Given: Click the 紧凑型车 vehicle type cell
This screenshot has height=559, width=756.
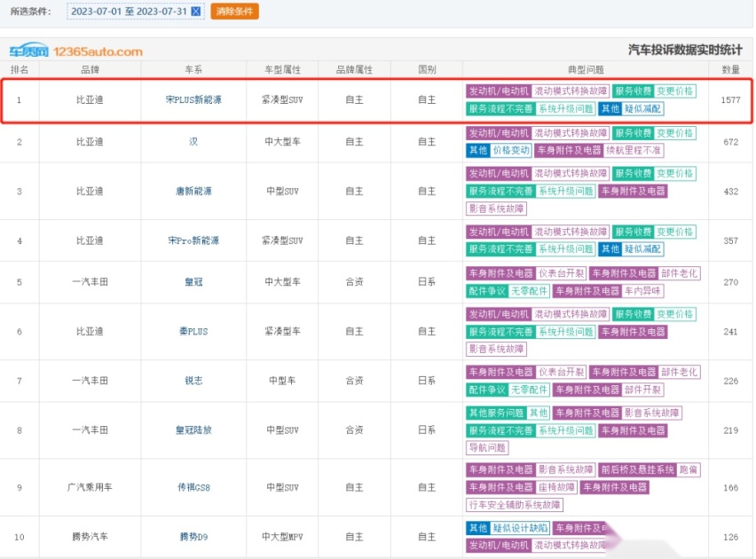Looking at the screenshot, I should (282, 331).
